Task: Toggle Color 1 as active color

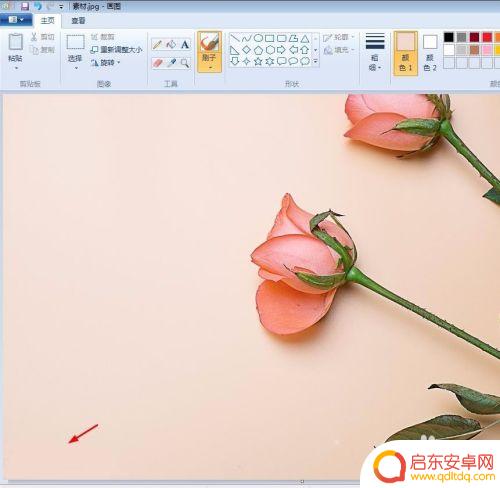Action: tap(405, 53)
